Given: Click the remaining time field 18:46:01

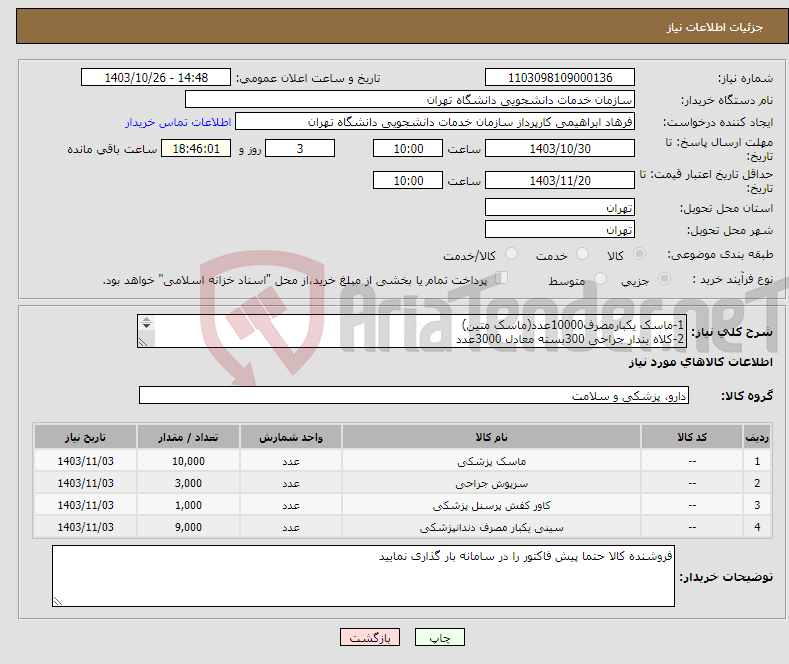Looking at the screenshot, I should click(x=196, y=148).
